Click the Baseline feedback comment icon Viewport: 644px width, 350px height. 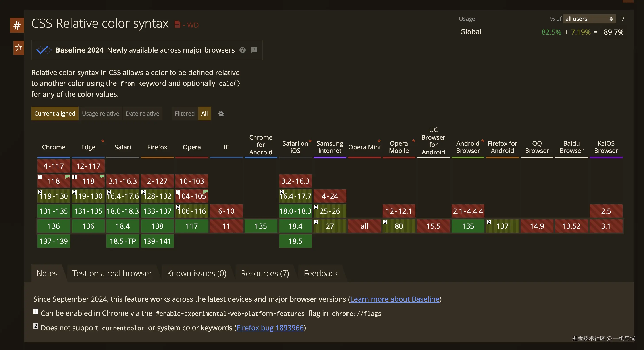click(254, 50)
